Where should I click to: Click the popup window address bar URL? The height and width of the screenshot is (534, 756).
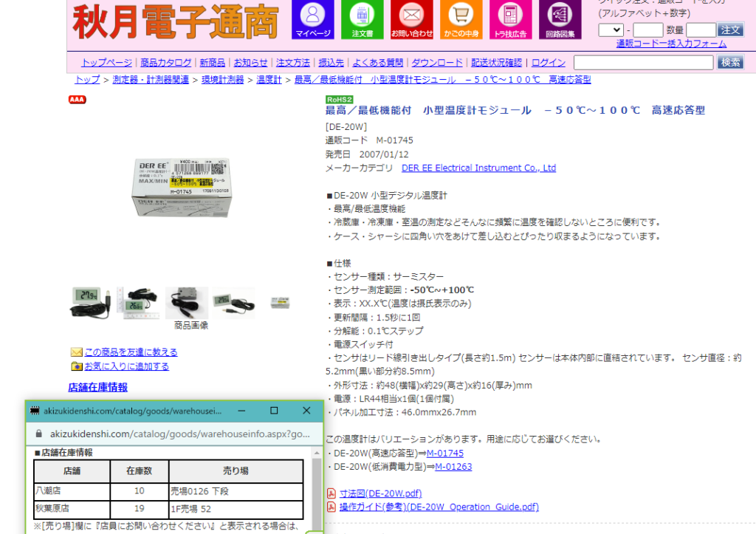(x=180, y=434)
